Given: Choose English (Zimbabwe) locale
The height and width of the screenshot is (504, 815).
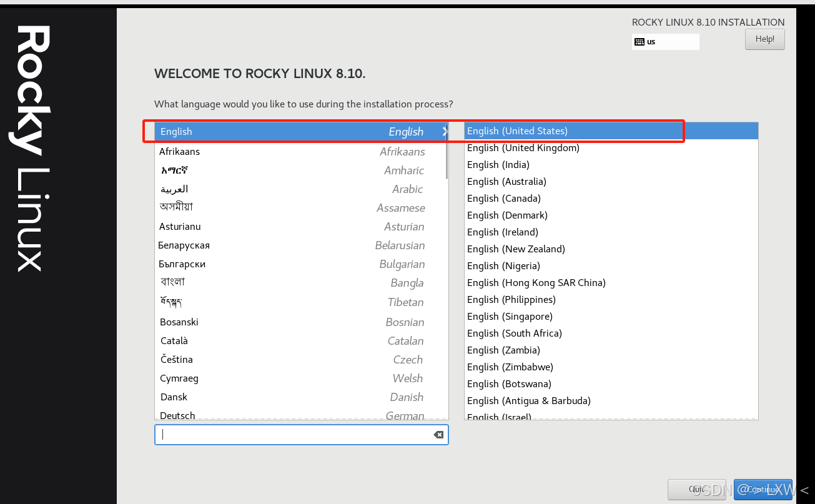Looking at the screenshot, I should pos(611,367).
